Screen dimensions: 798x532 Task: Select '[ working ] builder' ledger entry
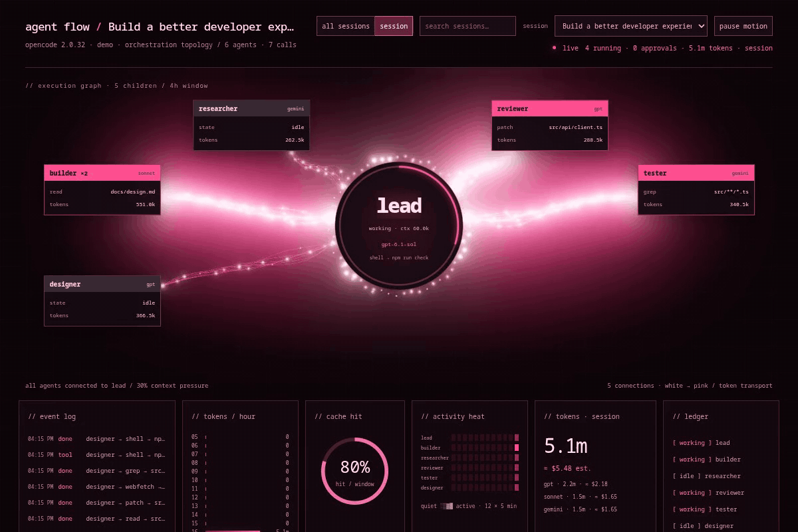point(706,460)
